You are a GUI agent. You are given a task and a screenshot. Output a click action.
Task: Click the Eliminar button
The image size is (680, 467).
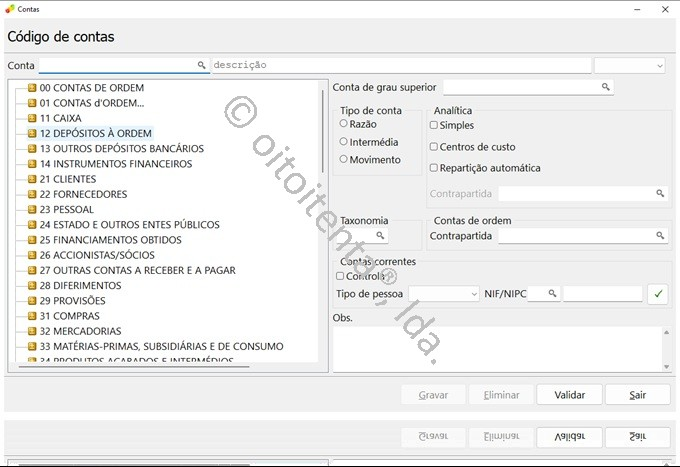(x=501, y=395)
